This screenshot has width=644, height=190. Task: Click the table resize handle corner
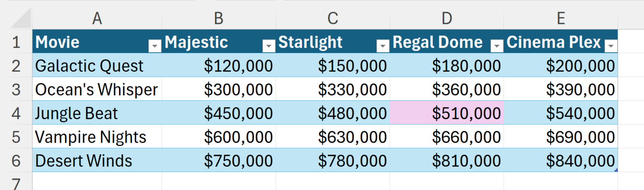coord(615,170)
